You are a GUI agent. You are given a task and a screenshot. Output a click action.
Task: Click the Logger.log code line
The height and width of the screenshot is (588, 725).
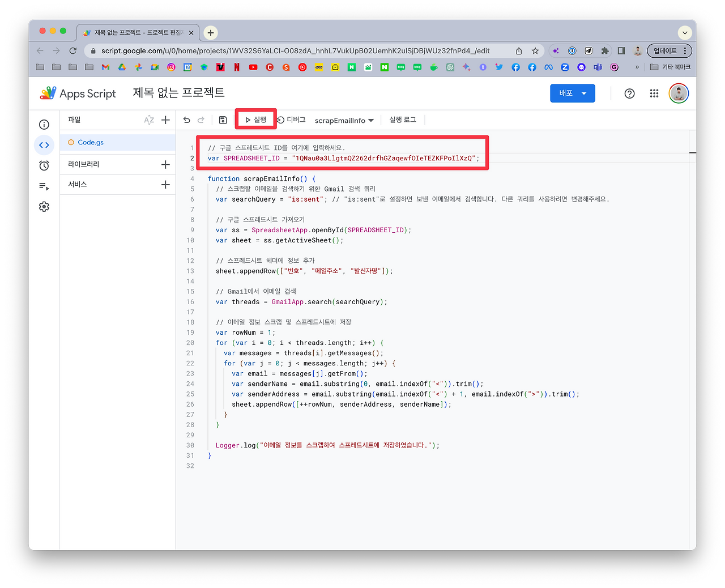(327, 445)
